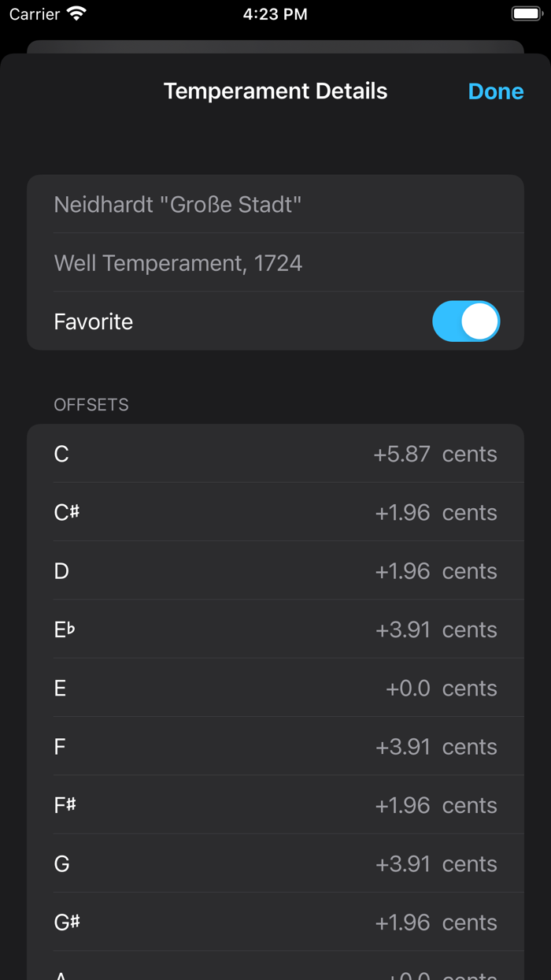Tap the +5.87 cents value for C
Image resolution: width=551 pixels, height=980 pixels.
click(x=403, y=454)
